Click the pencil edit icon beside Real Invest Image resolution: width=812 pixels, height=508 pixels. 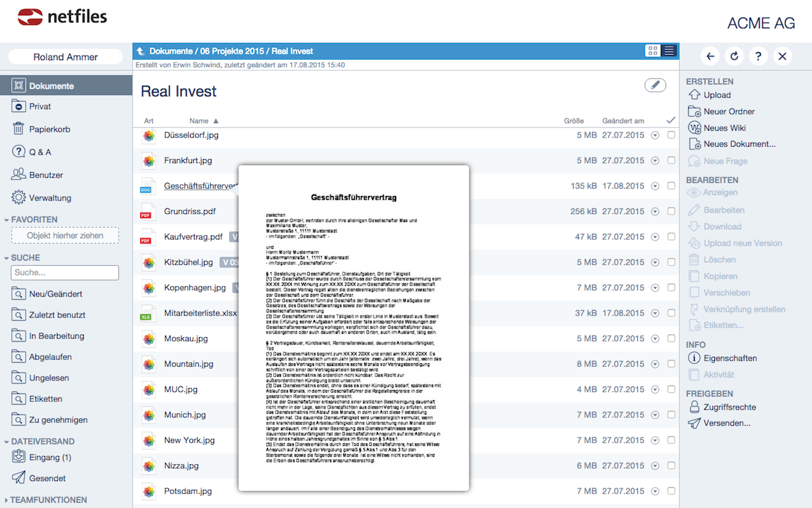pyautogui.click(x=655, y=85)
